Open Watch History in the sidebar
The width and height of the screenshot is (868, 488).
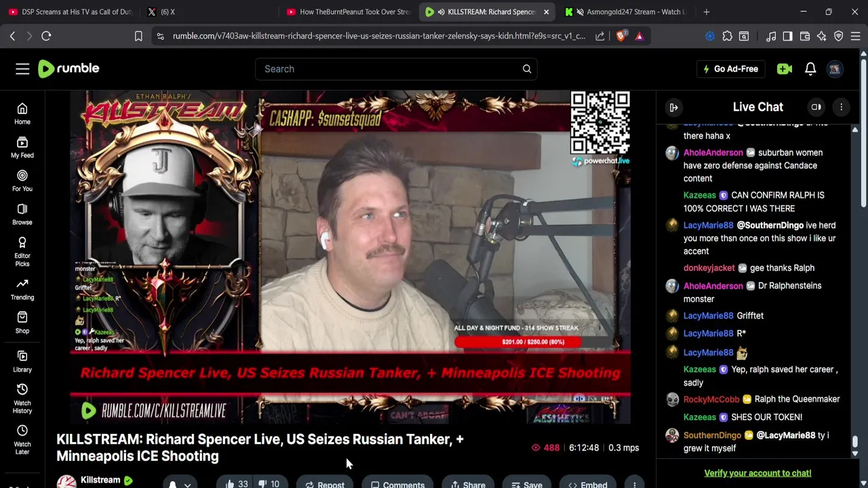click(22, 399)
